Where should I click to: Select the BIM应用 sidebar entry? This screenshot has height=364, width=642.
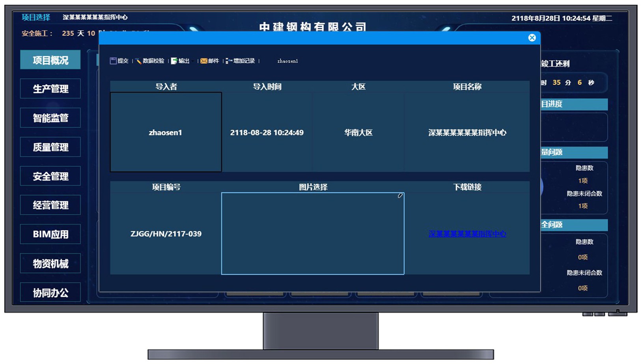50,234
